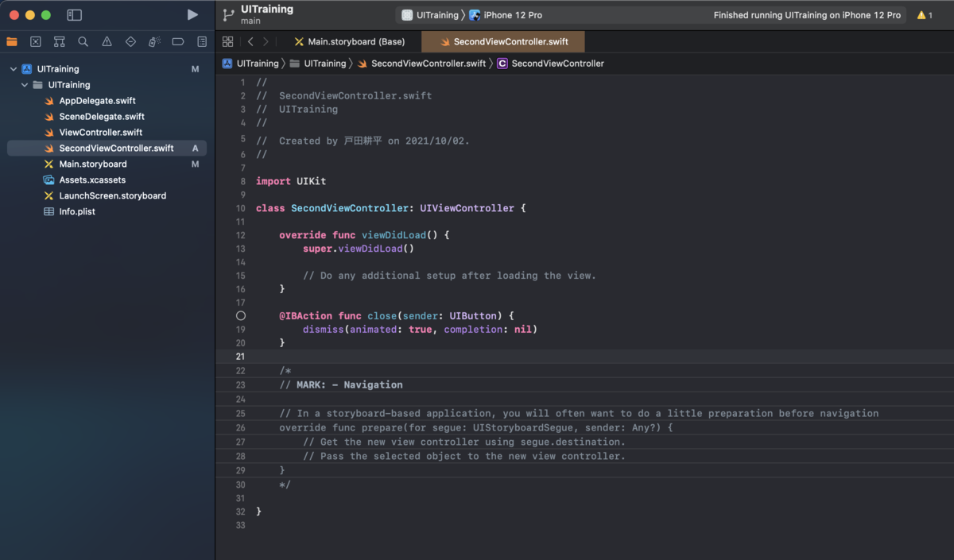Open the related items grid icon
Screen dimensions: 954x560
[x=228, y=41]
